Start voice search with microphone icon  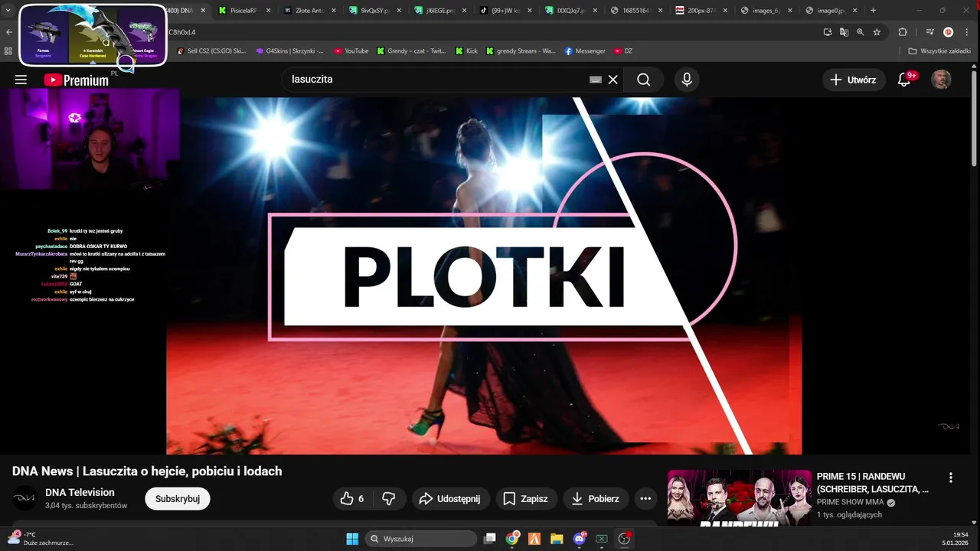pyautogui.click(x=687, y=80)
